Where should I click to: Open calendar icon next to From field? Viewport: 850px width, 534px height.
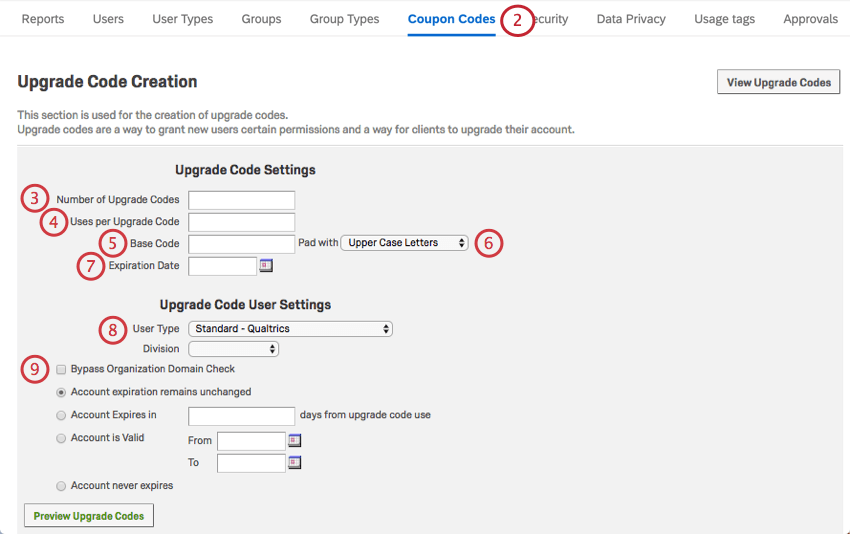(x=295, y=440)
